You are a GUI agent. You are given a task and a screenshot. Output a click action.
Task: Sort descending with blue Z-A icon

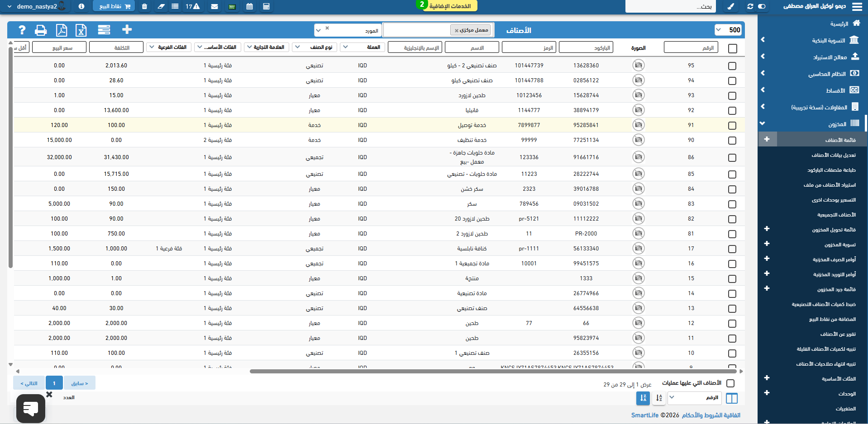point(643,398)
